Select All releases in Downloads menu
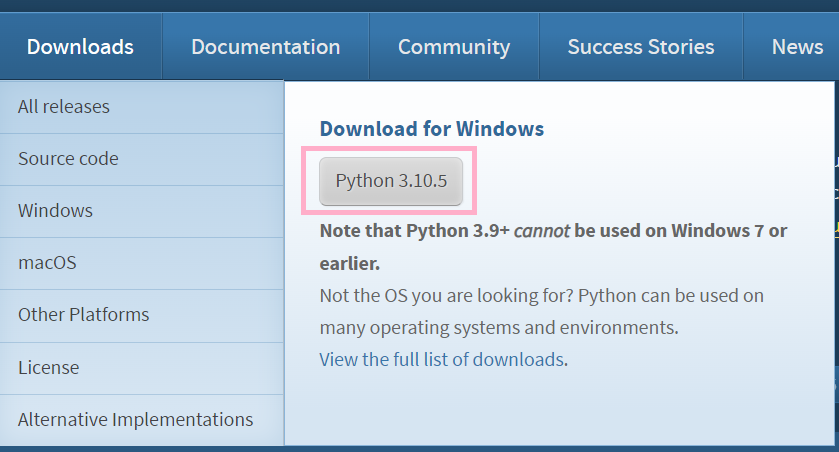The width and height of the screenshot is (839, 452). coord(142,107)
